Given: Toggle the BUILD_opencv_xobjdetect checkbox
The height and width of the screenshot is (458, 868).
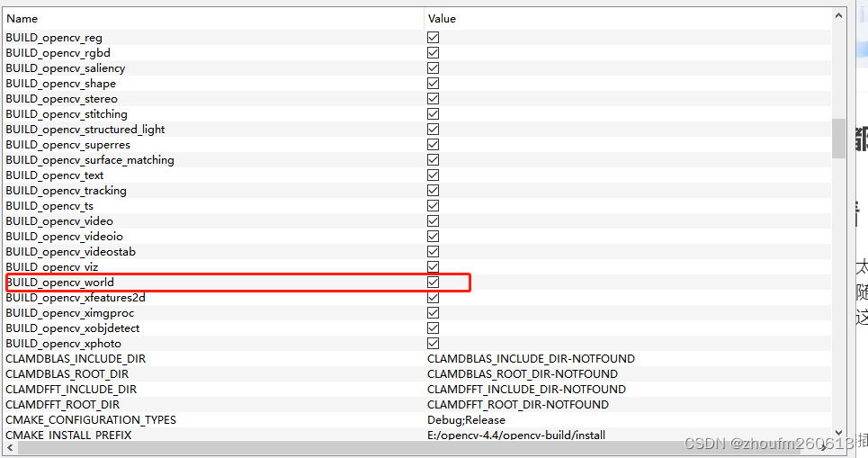Looking at the screenshot, I should (433, 328).
